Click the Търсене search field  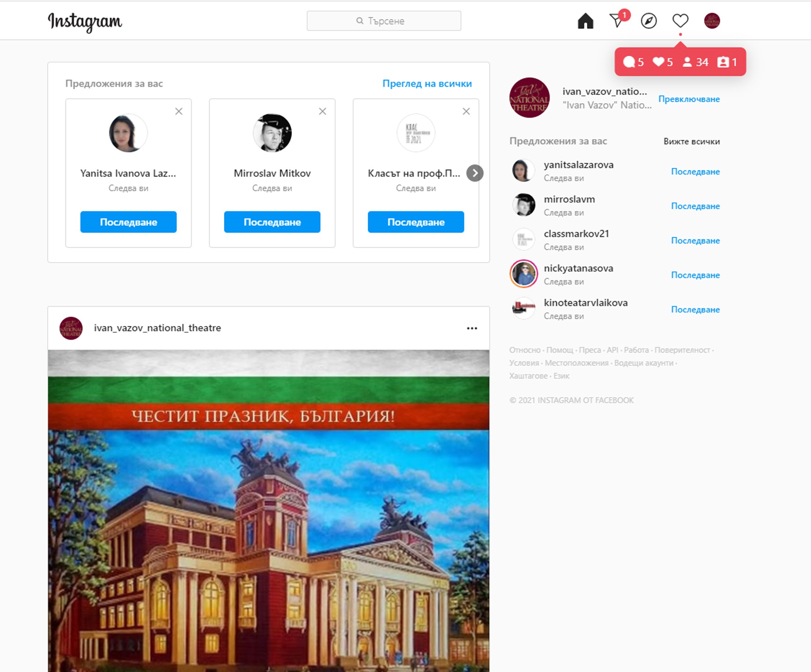[x=384, y=21]
